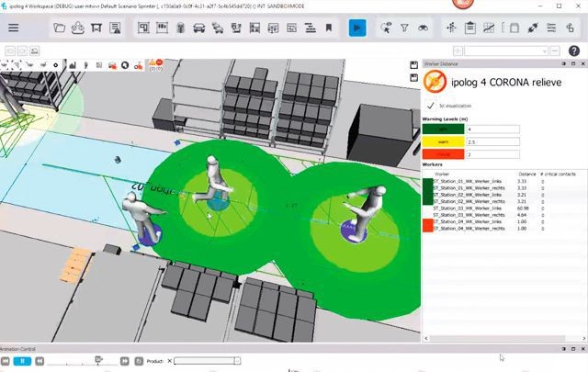
Task: Click the warning document icon in toolbar
Action: point(115,28)
